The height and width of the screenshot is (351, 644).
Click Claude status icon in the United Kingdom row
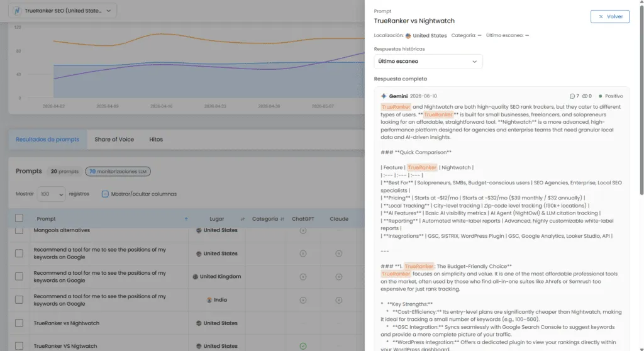point(339,277)
